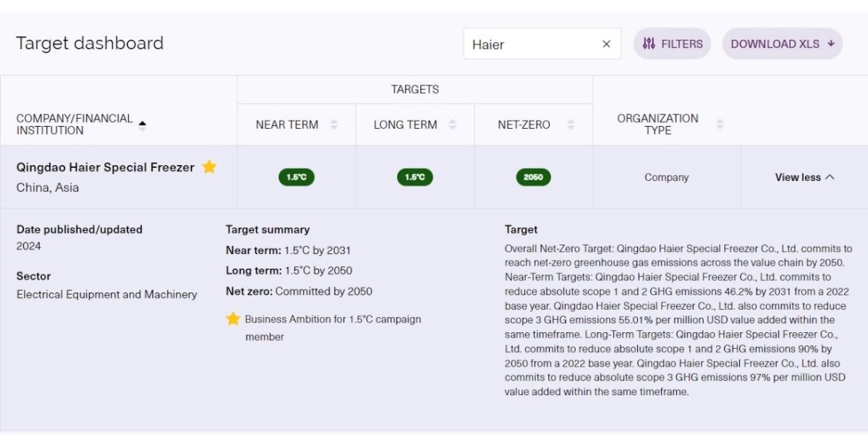The height and width of the screenshot is (435, 868).
Task: Sort by Long Term targets
Action: point(452,124)
